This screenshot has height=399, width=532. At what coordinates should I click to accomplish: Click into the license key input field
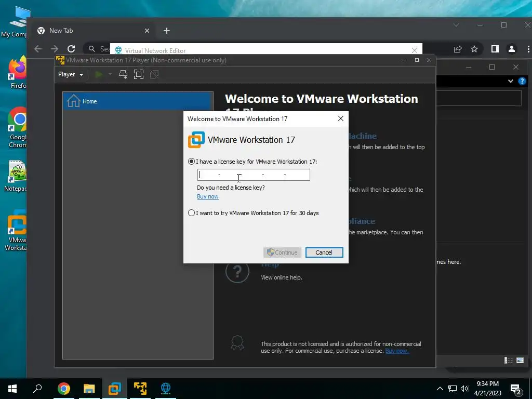tap(254, 175)
